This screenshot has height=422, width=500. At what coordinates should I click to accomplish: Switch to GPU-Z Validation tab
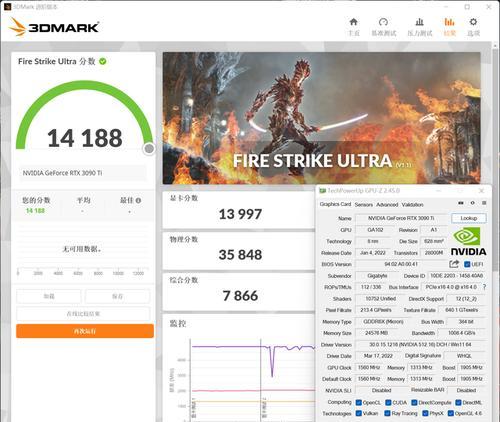pyautogui.click(x=412, y=204)
